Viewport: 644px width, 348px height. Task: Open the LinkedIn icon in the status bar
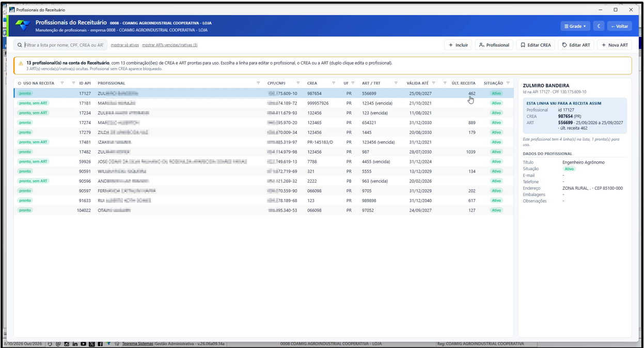[75, 344]
